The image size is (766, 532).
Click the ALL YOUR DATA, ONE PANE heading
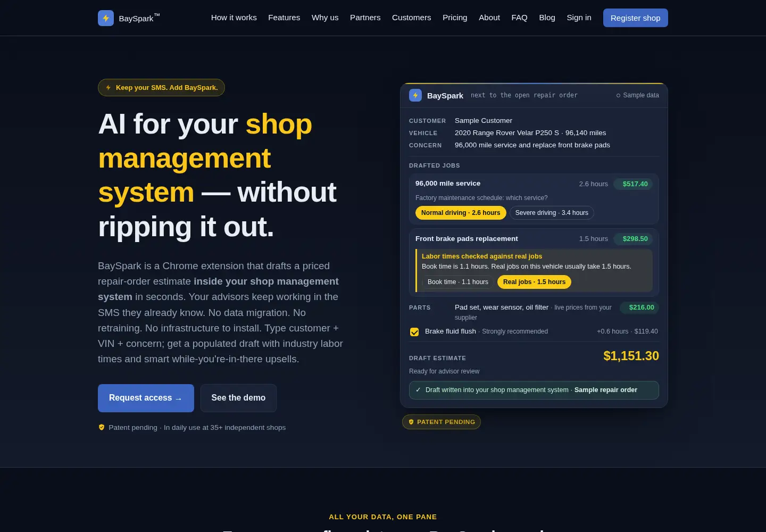point(383,517)
